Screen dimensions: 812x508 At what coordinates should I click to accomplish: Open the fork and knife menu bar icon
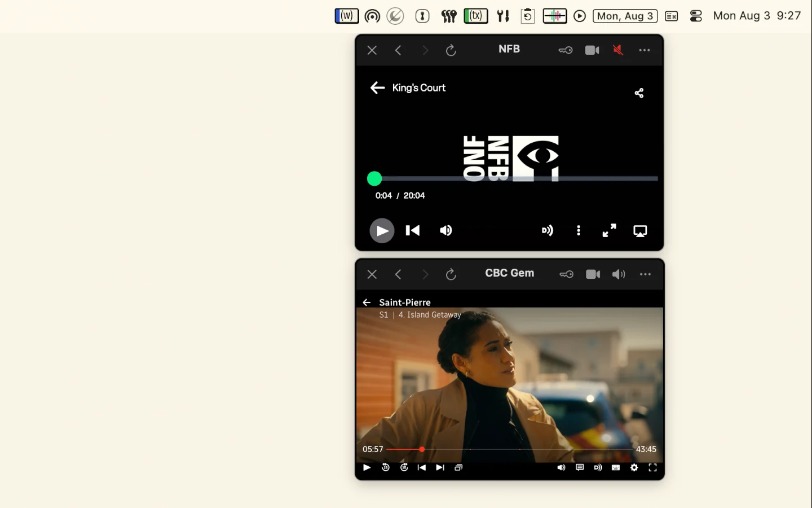point(503,16)
